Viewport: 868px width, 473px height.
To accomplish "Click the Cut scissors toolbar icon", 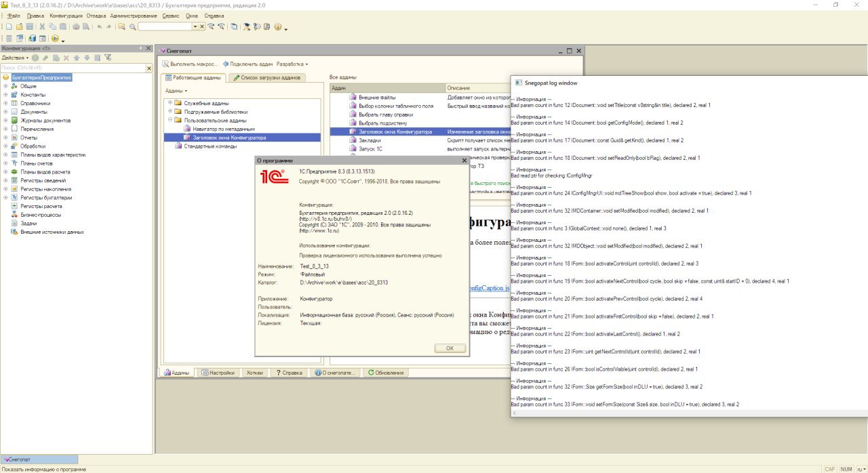I will (42, 26).
